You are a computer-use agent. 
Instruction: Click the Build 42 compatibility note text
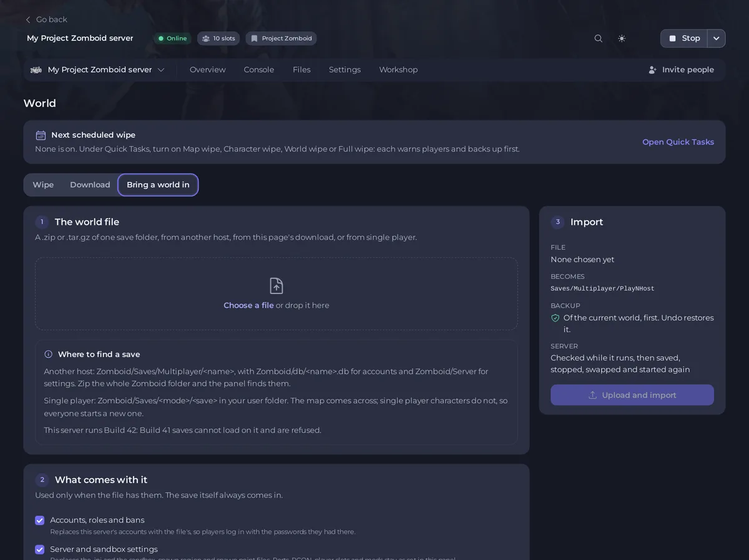click(x=182, y=430)
